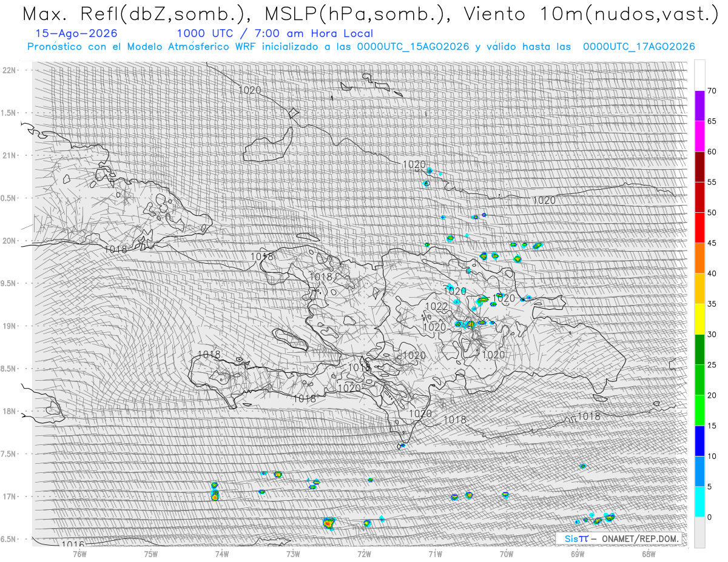The image size is (728, 562).
Task: Select the date '15-Ago-2026'
Action: [76, 33]
